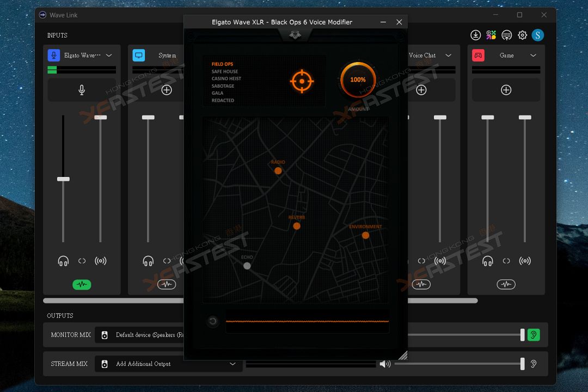Click Elgato Wave monitor volume fader handle
Screen dimensions: 588x392
pos(63,179)
